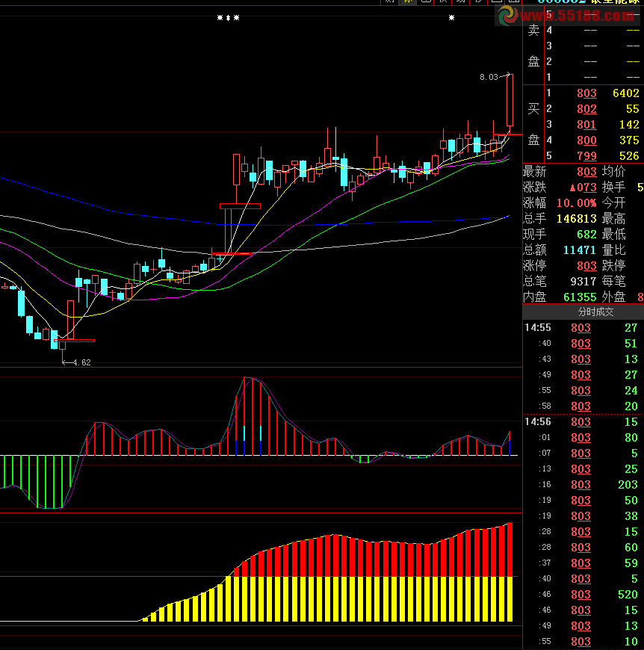Click the 55188 swirl logo icon
This screenshot has height=650, width=644.
(510, 14)
